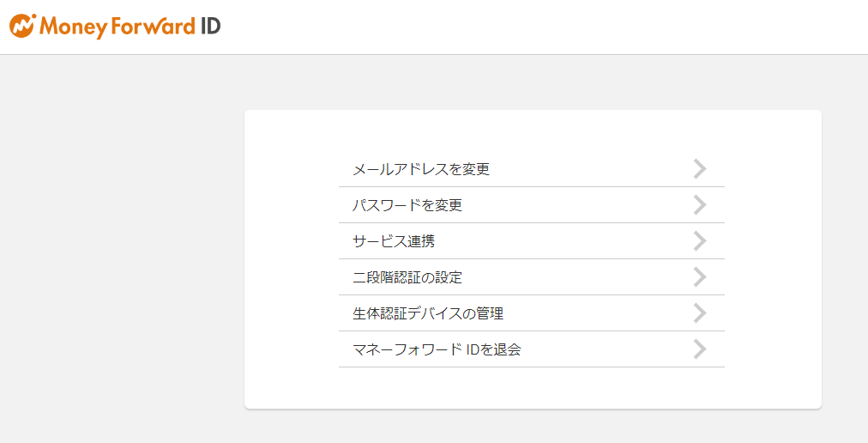Click the chevron next to マネーフォワード IDを退会
The height and width of the screenshot is (443, 868).
click(x=700, y=349)
